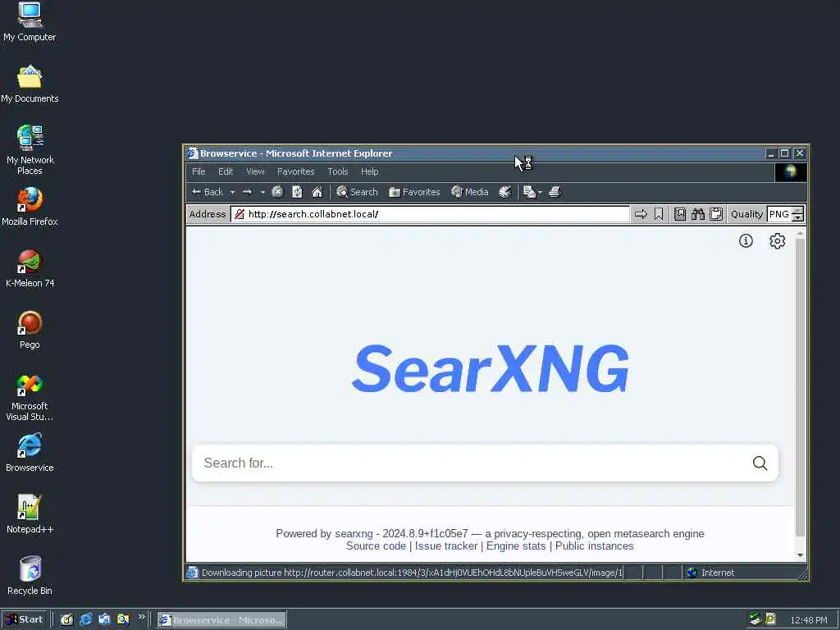Go to the Home page icon
Image resolution: width=840 pixels, height=630 pixels.
[x=317, y=192]
